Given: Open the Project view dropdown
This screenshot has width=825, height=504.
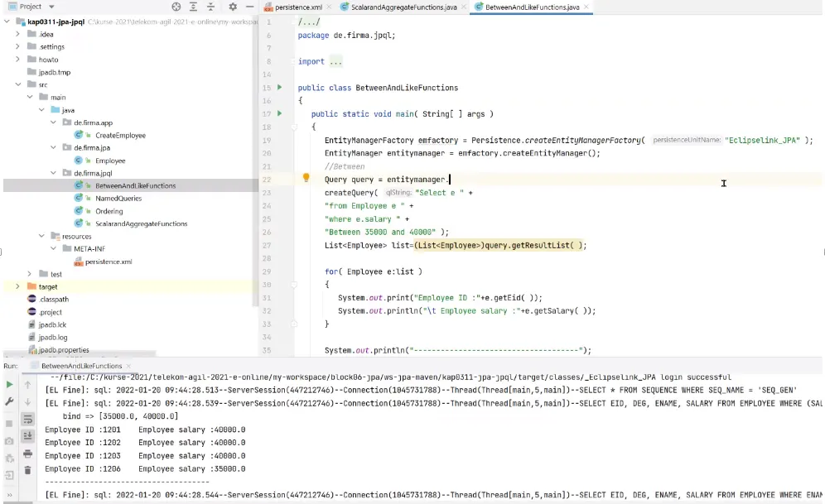Looking at the screenshot, I should pos(51,7).
